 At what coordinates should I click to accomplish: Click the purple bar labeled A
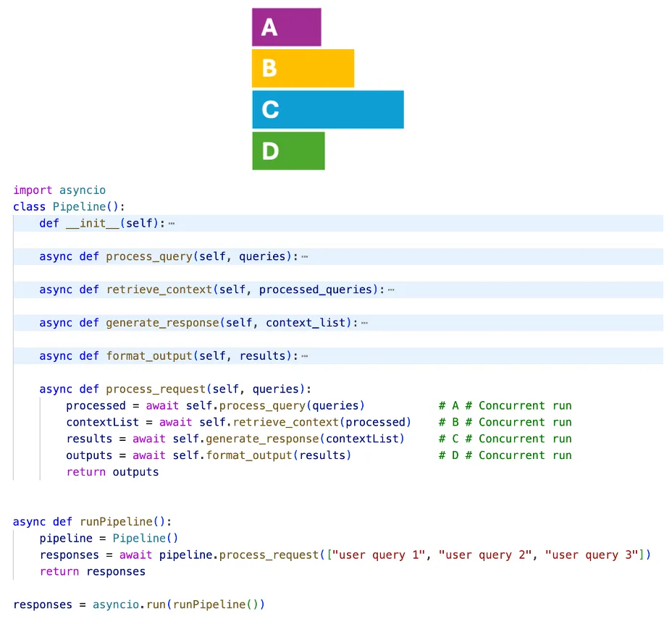pyautogui.click(x=286, y=27)
